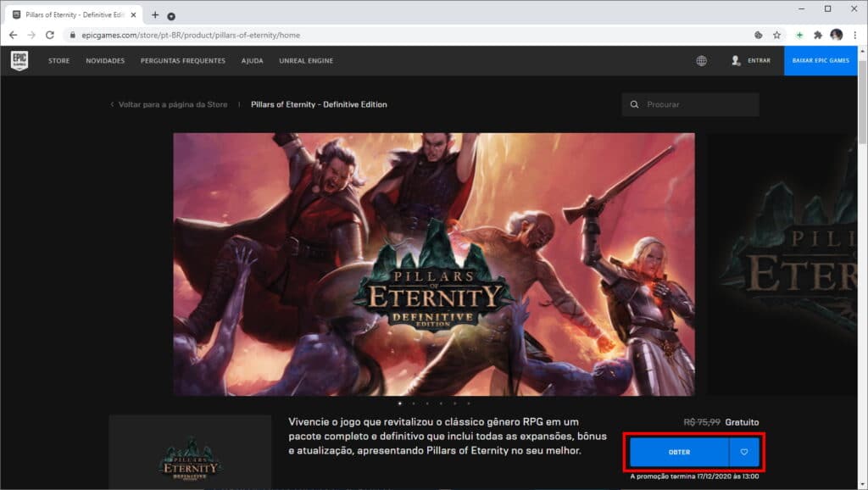
Task: Click the 'Gratuito' price text
Action: (742, 422)
